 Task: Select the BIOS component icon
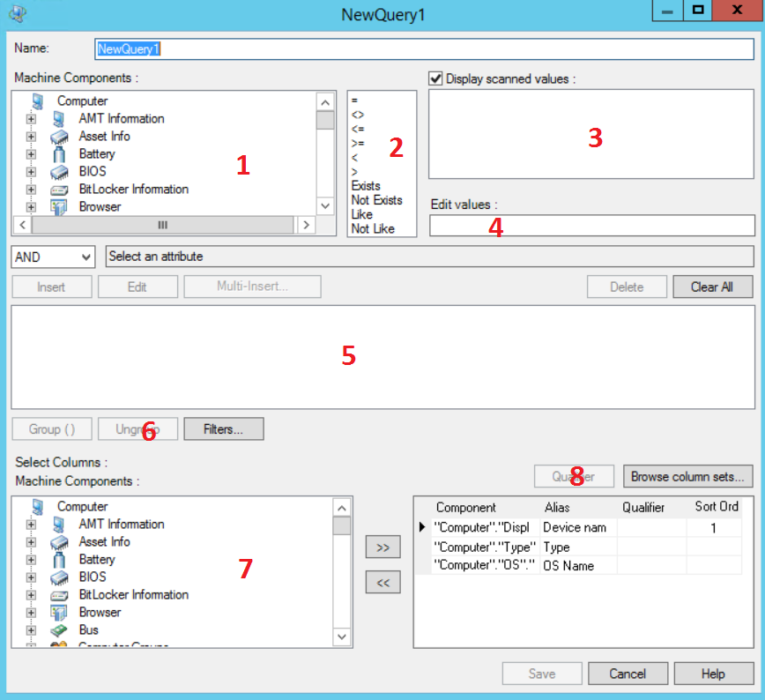pos(59,171)
